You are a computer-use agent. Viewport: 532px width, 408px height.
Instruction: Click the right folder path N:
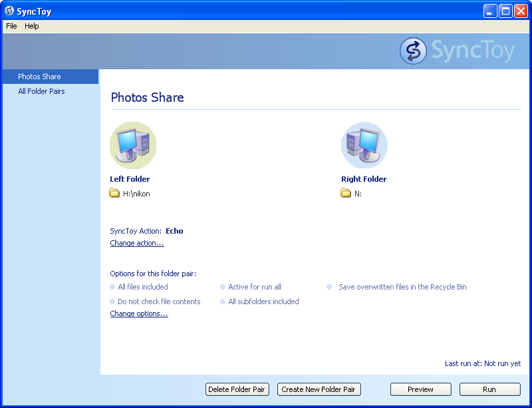coord(358,194)
